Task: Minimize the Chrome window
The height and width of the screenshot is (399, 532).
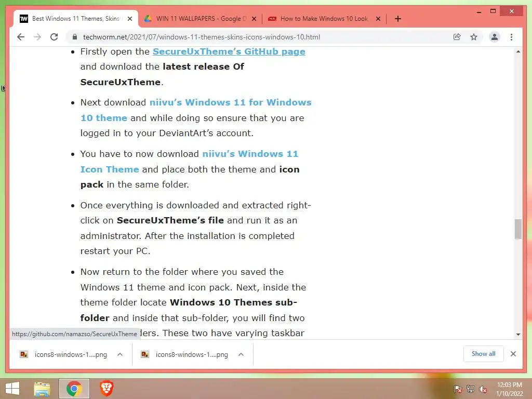Action: 479,11
